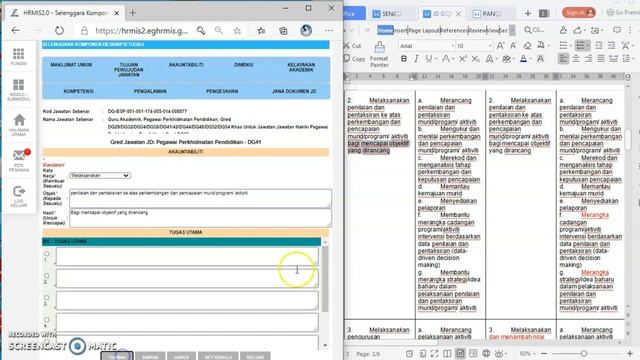
Task: Click the Tambah button
Action: (117, 356)
